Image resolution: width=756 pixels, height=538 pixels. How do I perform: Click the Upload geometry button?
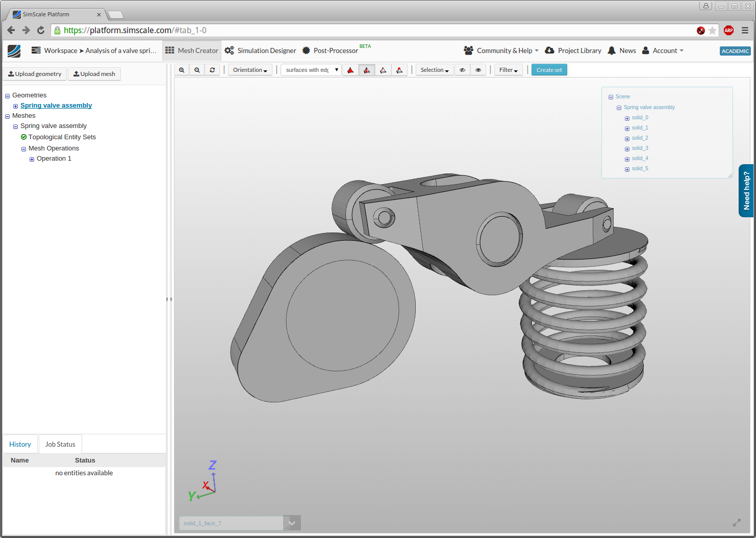click(35, 73)
